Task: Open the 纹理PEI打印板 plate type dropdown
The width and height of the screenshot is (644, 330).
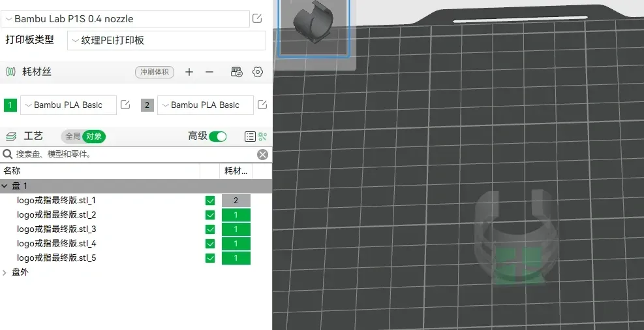Action: coord(167,41)
